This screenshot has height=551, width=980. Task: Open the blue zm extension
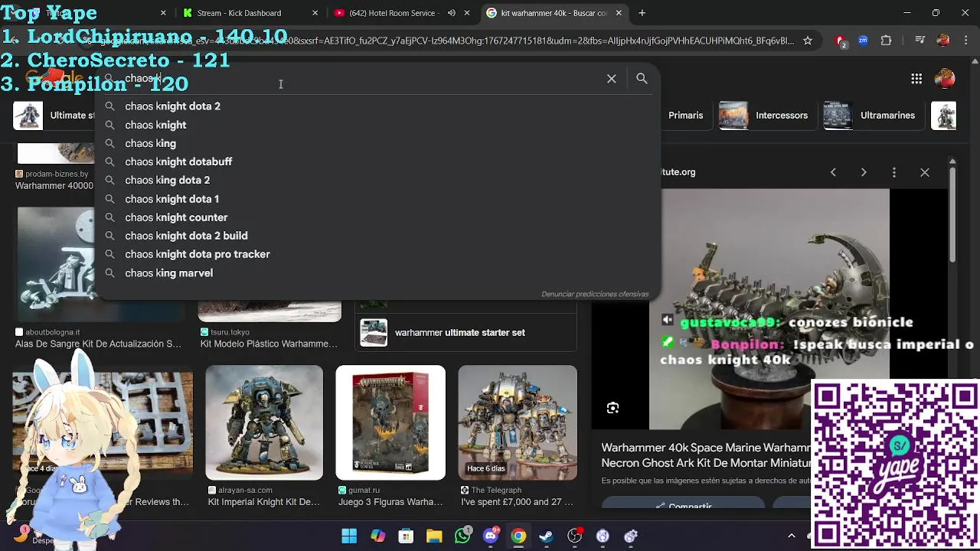[x=864, y=41]
